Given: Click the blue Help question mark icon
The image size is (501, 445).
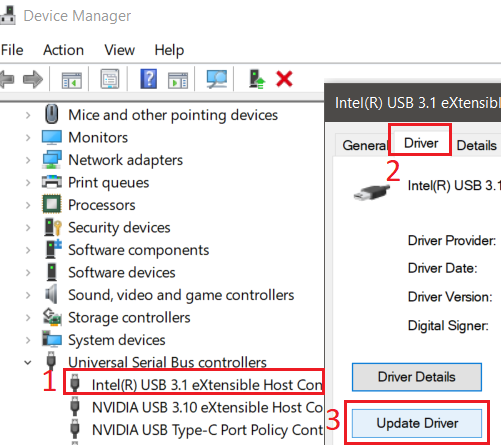Looking at the screenshot, I should tap(149, 79).
